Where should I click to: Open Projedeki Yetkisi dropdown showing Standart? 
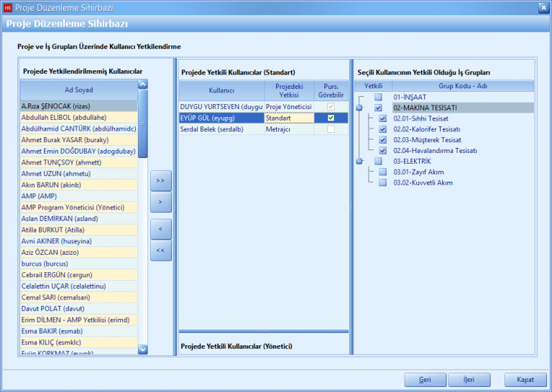(x=289, y=118)
